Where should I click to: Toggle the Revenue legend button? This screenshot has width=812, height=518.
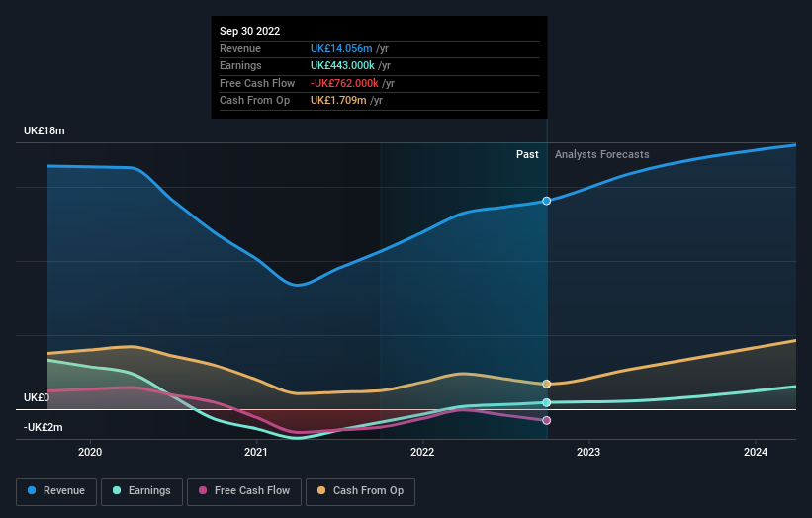56,491
